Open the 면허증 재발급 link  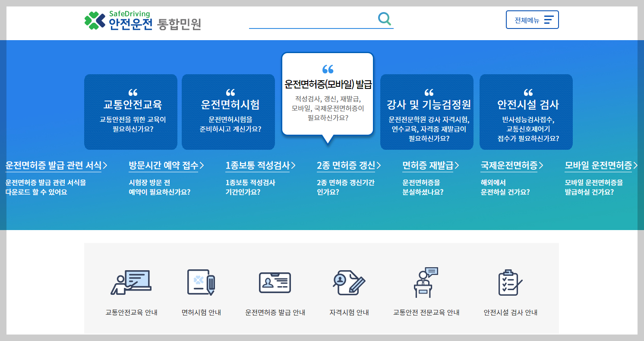point(432,164)
